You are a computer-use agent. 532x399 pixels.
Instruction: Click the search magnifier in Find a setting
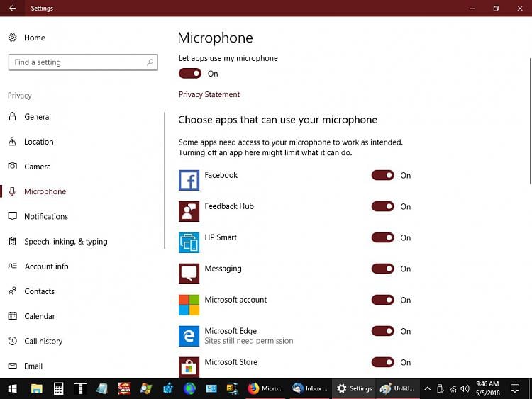(x=150, y=62)
